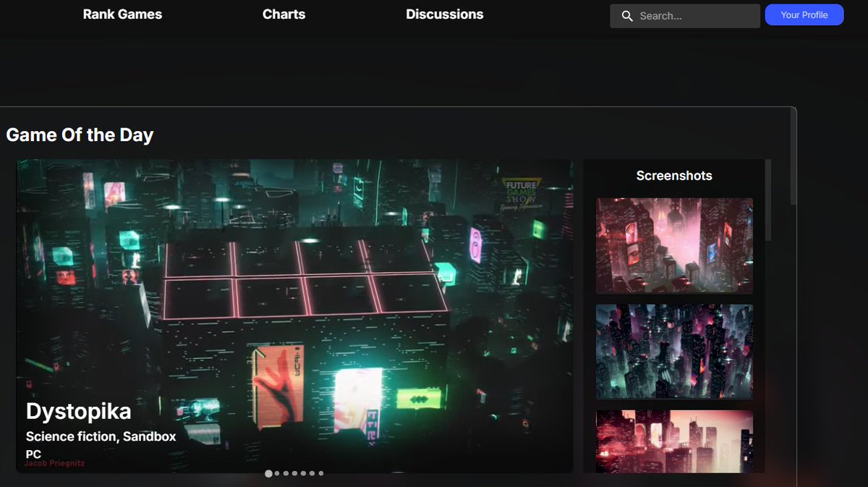Open the Discussions page
The image size is (868, 487).
point(444,14)
